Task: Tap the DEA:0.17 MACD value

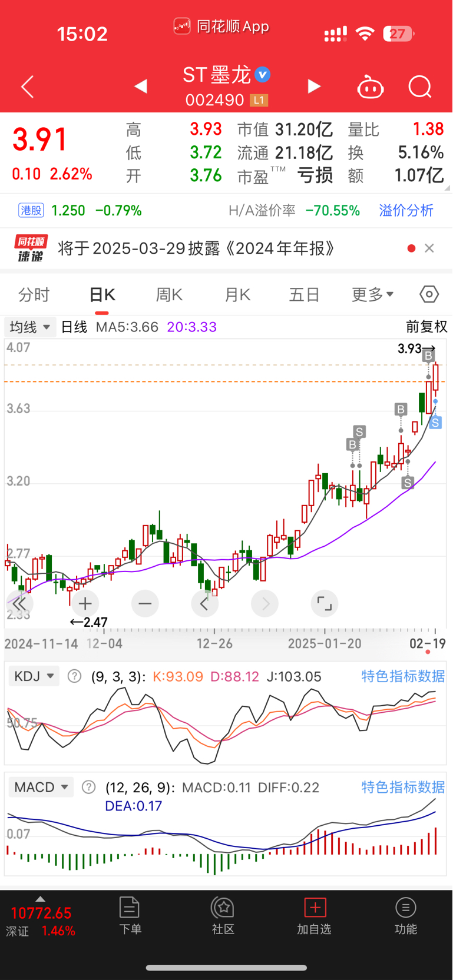Action: [133, 806]
